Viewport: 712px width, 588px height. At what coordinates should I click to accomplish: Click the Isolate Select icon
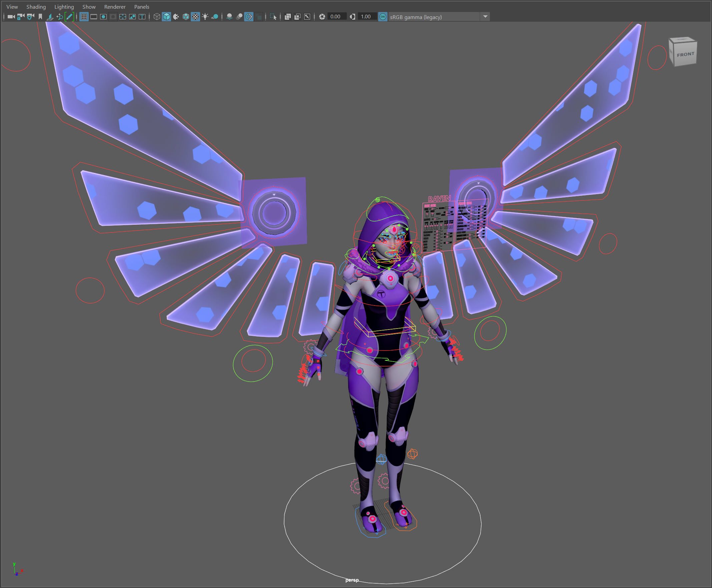click(273, 17)
